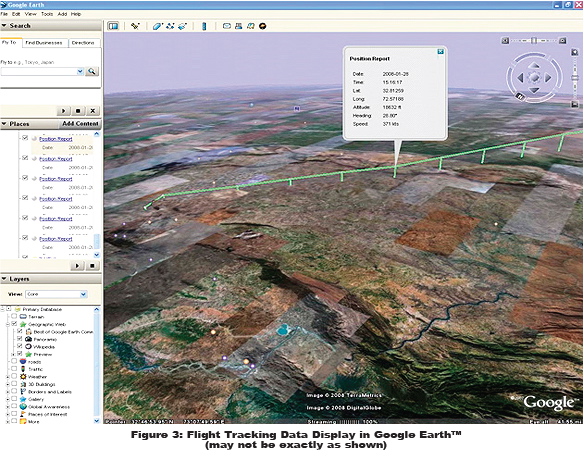Click the Fly To text input field
584x458 pixels.
(x=38, y=71)
